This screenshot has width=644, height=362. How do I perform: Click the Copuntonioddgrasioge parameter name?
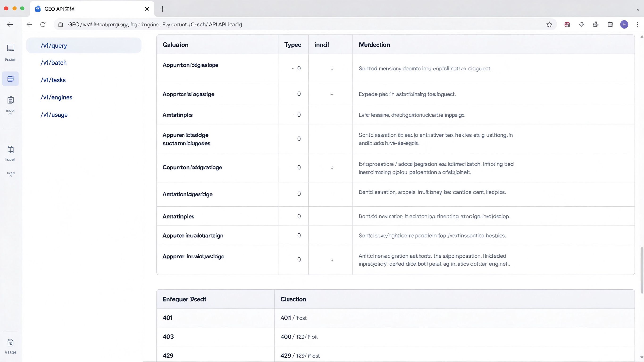pos(192,167)
